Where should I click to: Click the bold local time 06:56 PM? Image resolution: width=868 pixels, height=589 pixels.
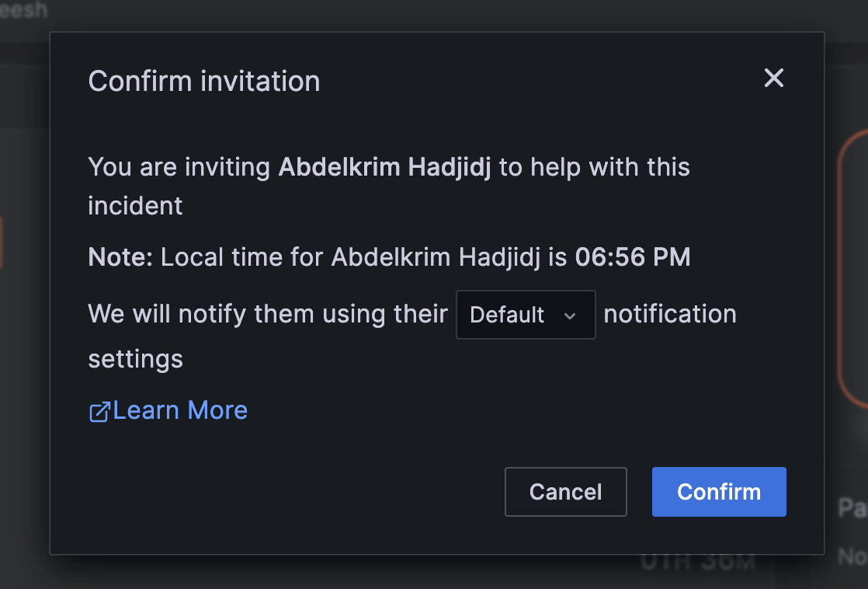point(633,257)
